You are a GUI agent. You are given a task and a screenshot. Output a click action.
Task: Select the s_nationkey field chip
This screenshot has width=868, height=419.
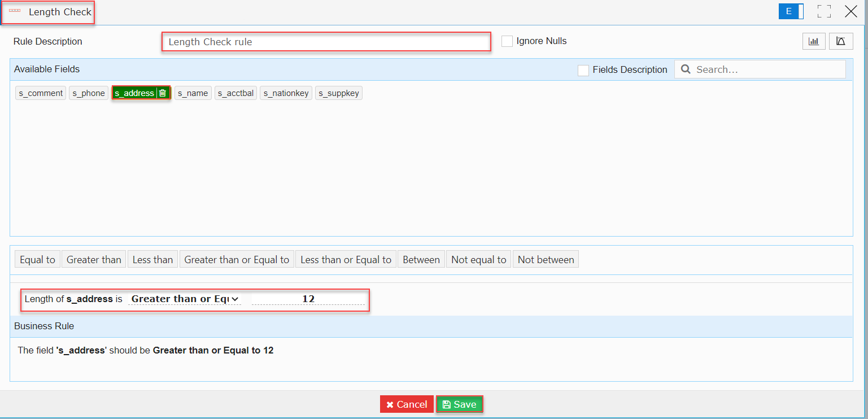[x=286, y=93]
